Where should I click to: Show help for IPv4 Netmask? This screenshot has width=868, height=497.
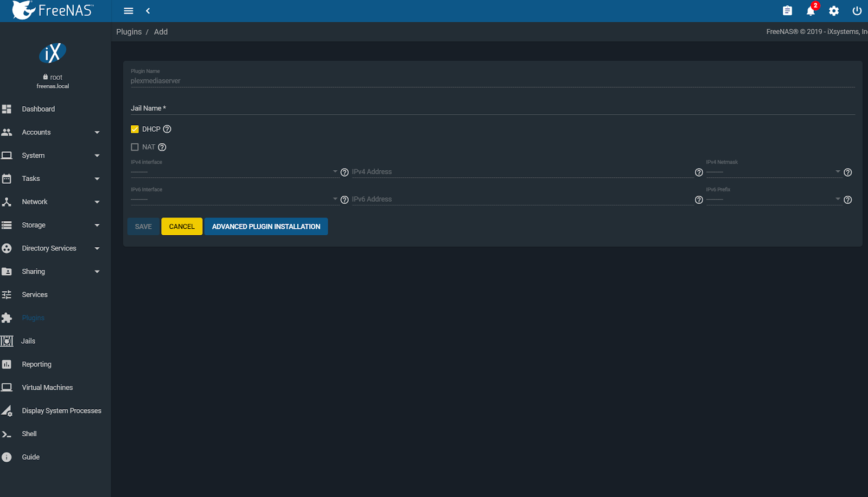coord(848,172)
